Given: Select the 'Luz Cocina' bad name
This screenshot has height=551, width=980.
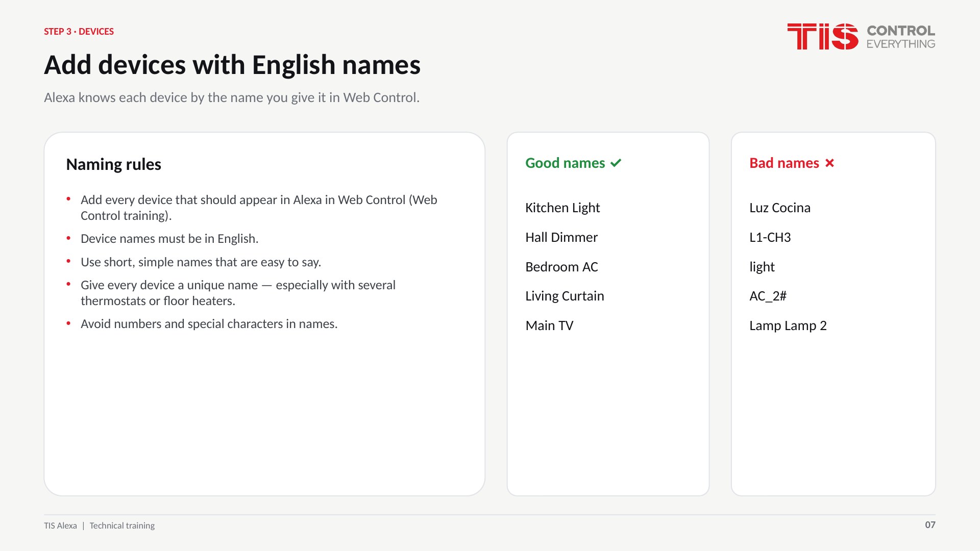Looking at the screenshot, I should (x=780, y=208).
